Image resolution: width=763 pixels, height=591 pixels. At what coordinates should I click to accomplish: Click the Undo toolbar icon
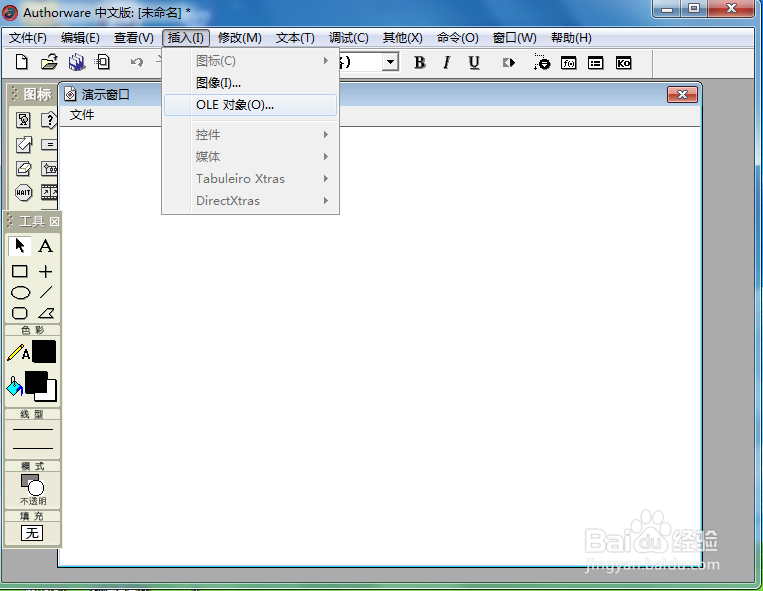point(137,62)
